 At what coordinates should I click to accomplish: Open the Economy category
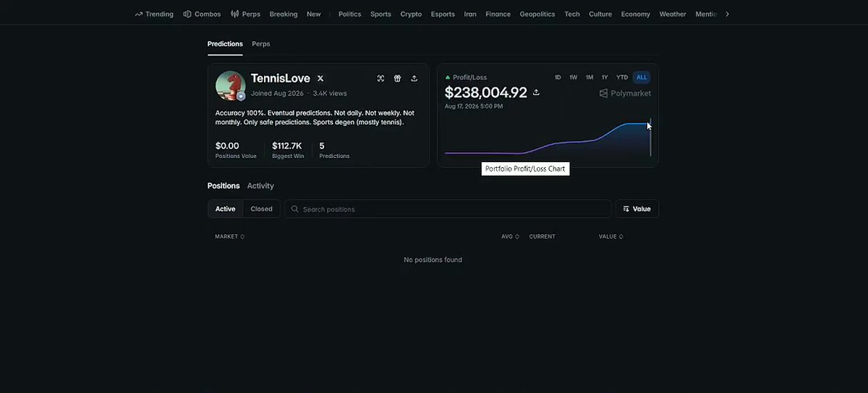(x=636, y=14)
